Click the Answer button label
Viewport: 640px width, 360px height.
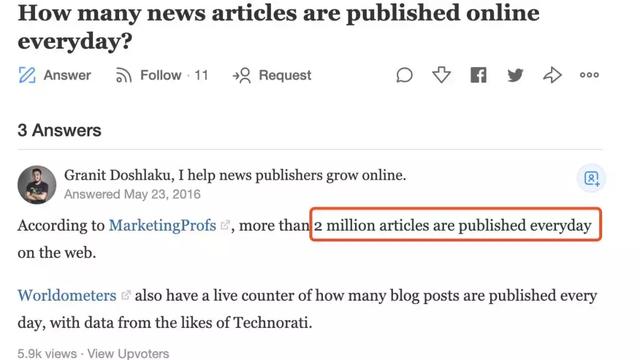67,75
